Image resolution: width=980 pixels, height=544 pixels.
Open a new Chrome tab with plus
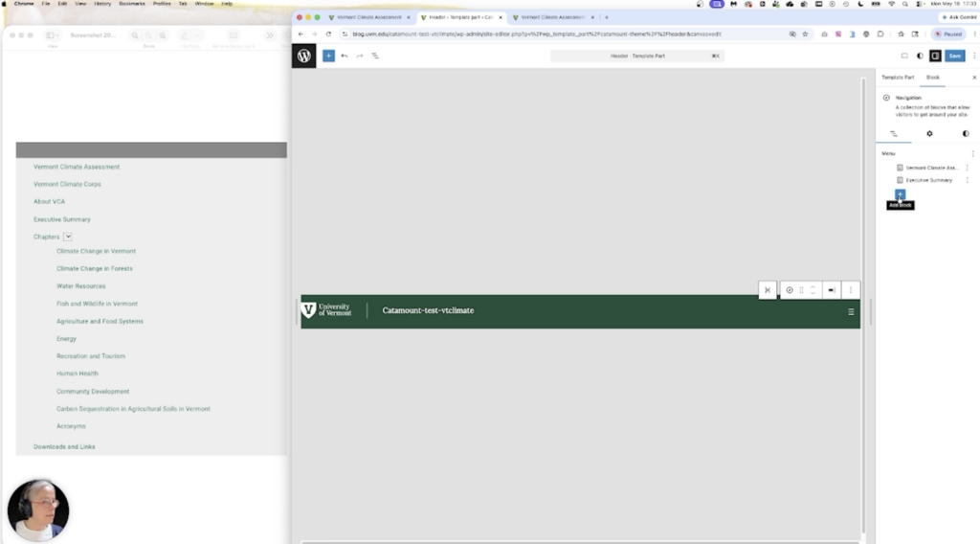606,17
